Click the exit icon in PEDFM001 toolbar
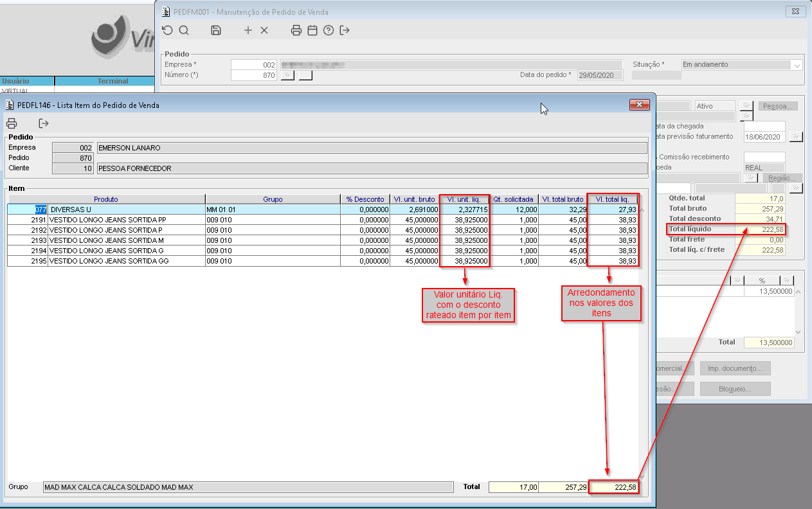Image resolution: width=812 pixels, height=509 pixels. (345, 30)
